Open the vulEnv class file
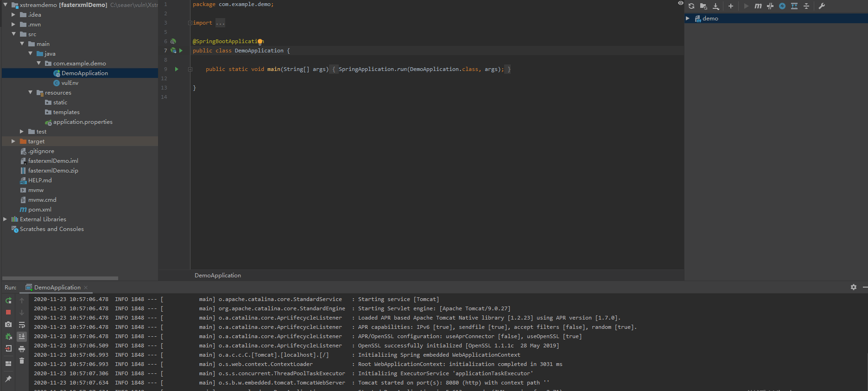Image resolution: width=868 pixels, height=391 pixels. [70, 83]
